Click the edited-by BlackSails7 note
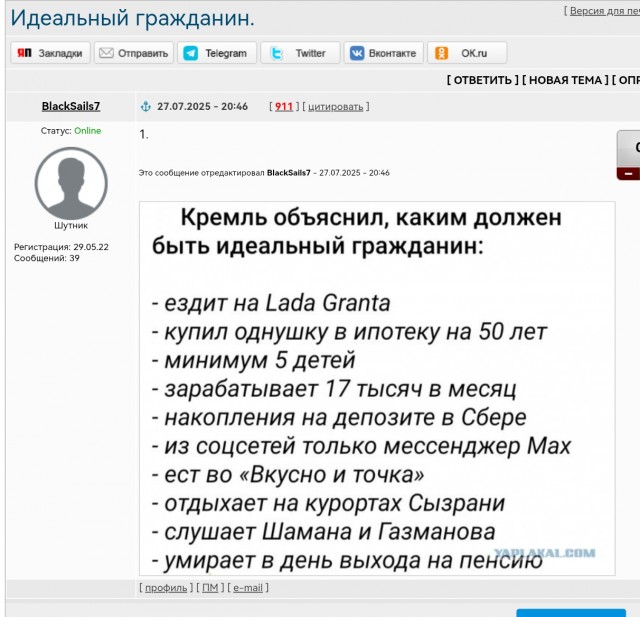 tap(264, 173)
